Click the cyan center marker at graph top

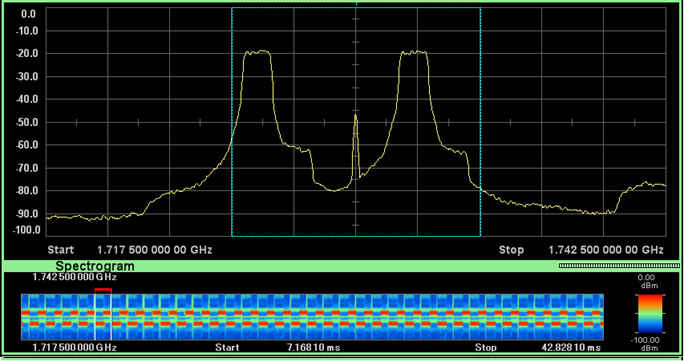(356, 4)
